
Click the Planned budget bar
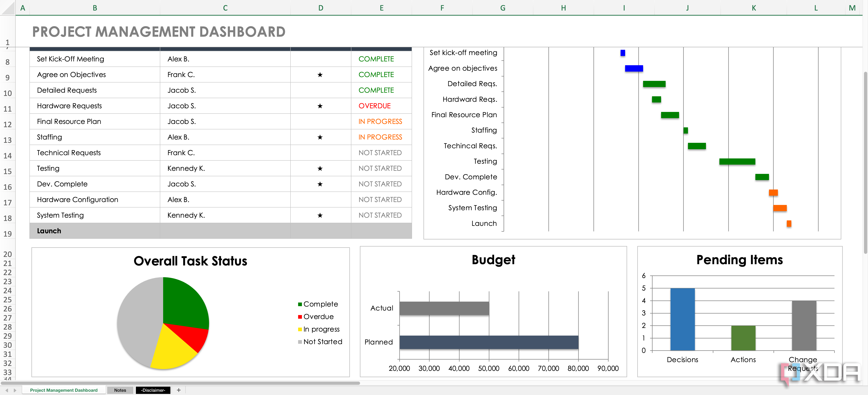tap(488, 342)
